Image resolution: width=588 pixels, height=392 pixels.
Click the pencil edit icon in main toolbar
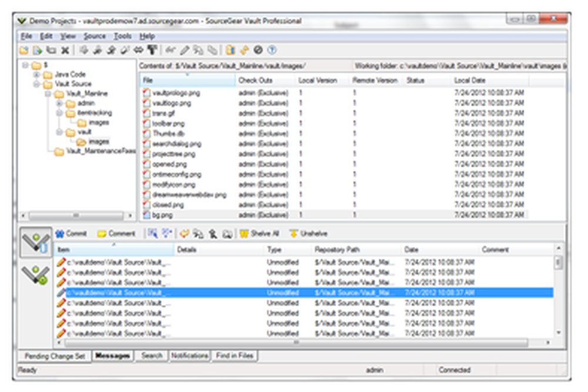tap(185, 50)
